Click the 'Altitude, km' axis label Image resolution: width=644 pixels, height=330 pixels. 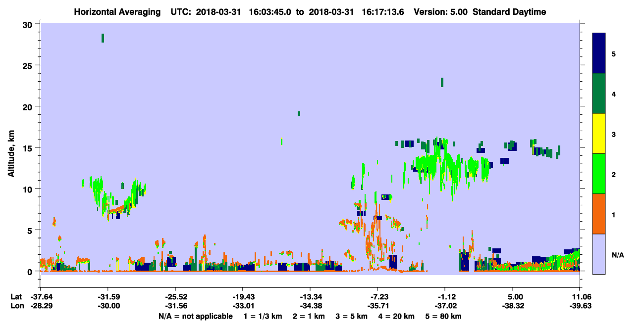click(x=11, y=155)
